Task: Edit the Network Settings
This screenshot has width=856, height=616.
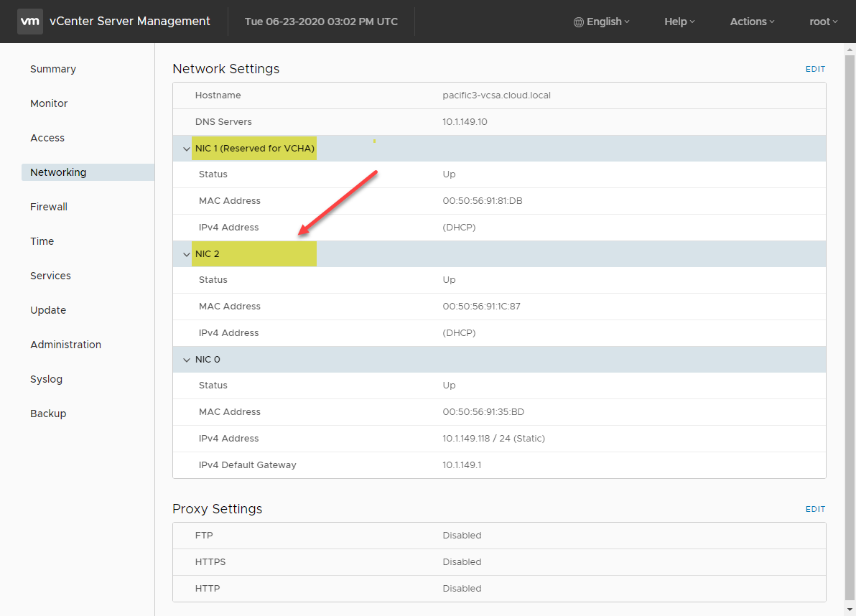Action: [815, 69]
